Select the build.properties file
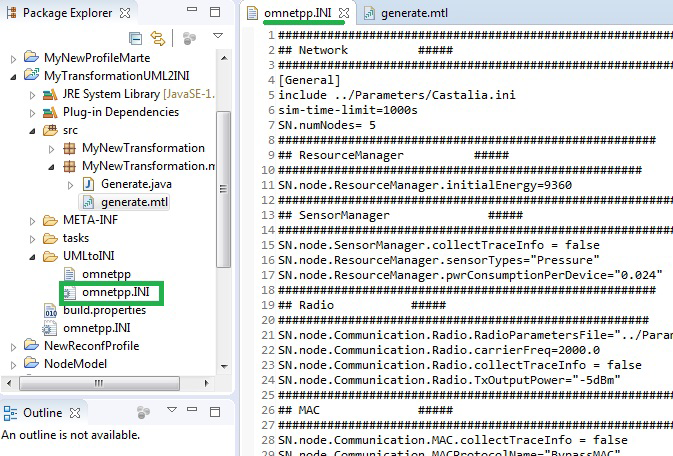Image resolution: width=673 pixels, height=456 pixels. pyautogui.click(x=104, y=310)
